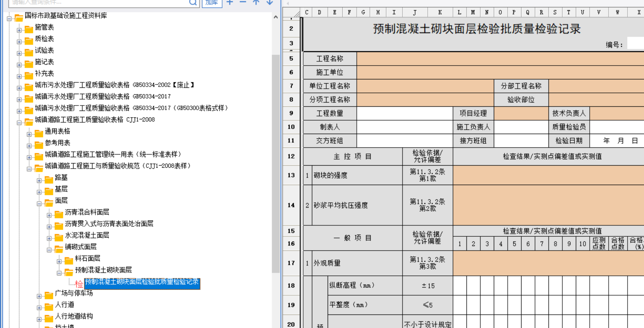This screenshot has width=644, height=328.
Task: Collapse the 铺砌式面层 tree node
Action: pos(49,250)
